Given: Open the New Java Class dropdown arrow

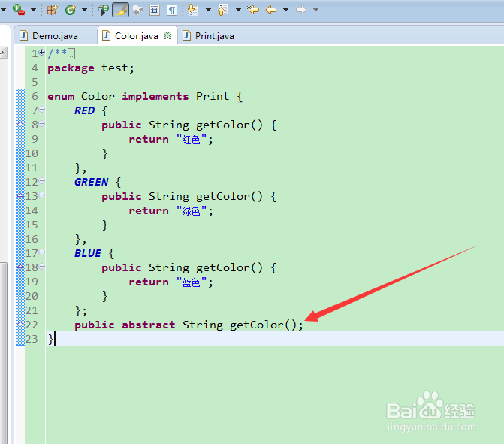Looking at the screenshot, I should pyautogui.click(x=85, y=10).
